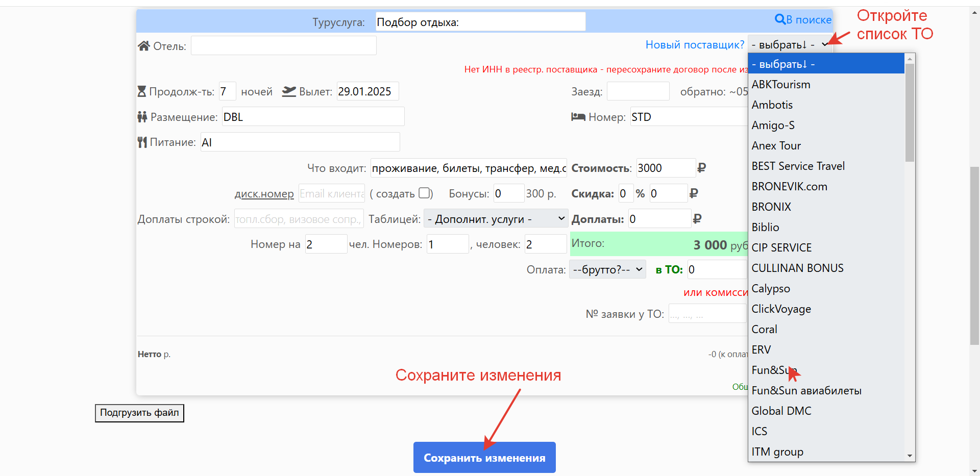The height and width of the screenshot is (476, 980).
Task: Select Anex Tour operator
Action: click(x=826, y=145)
